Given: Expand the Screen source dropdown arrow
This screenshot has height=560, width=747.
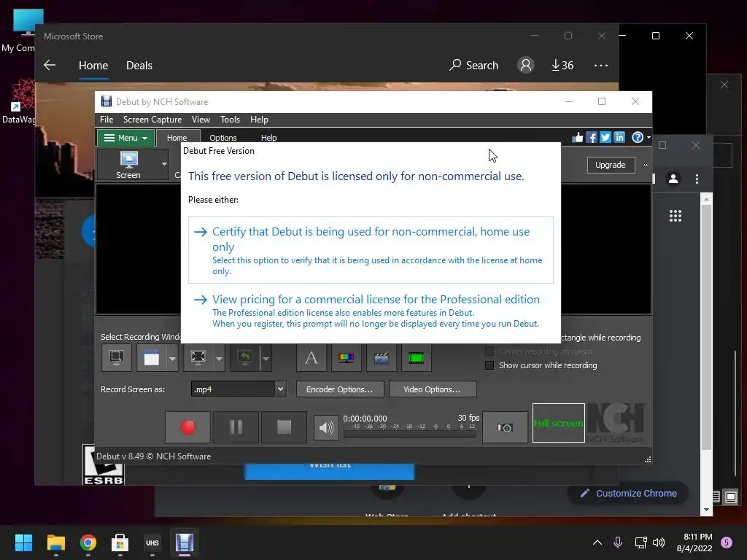Looking at the screenshot, I should tap(164, 164).
